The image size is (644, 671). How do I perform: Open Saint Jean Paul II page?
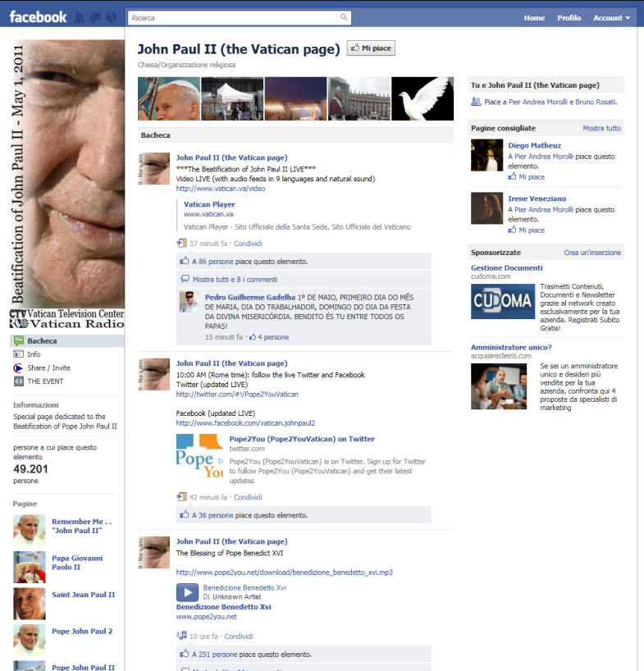(x=83, y=595)
